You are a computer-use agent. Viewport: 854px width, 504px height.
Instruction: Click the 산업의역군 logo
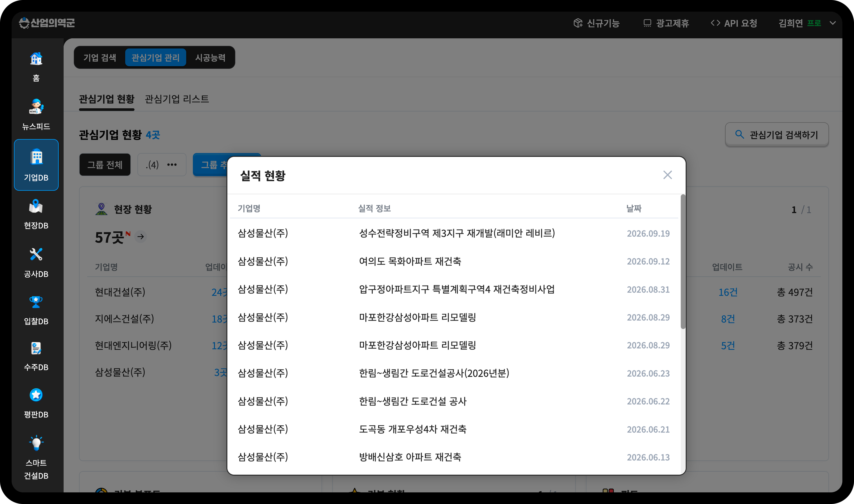click(47, 23)
